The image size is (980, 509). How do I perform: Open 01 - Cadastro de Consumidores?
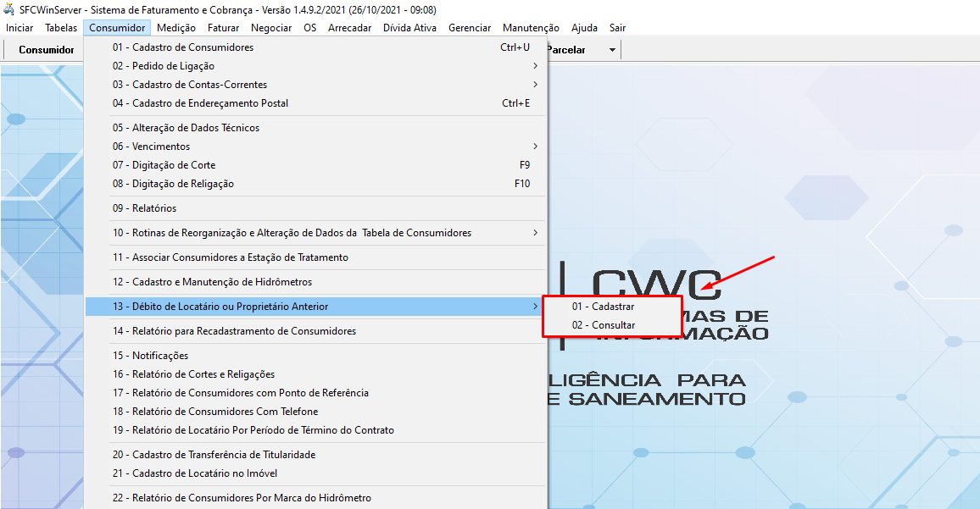[x=183, y=47]
